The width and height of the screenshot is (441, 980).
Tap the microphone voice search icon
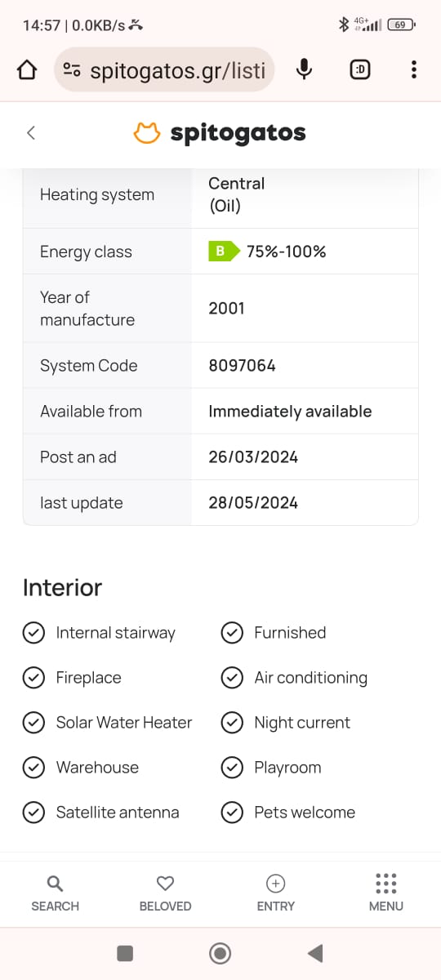point(304,70)
